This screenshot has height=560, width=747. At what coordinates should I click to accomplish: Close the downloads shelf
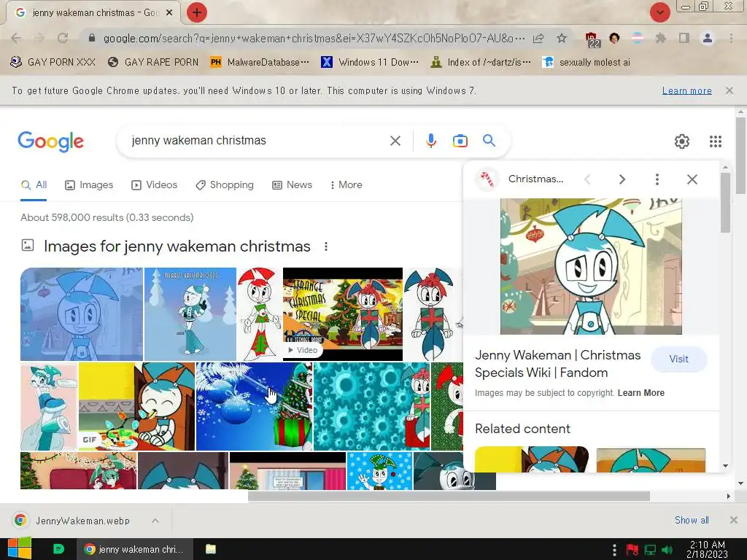pyautogui.click(x=733, y=520)
